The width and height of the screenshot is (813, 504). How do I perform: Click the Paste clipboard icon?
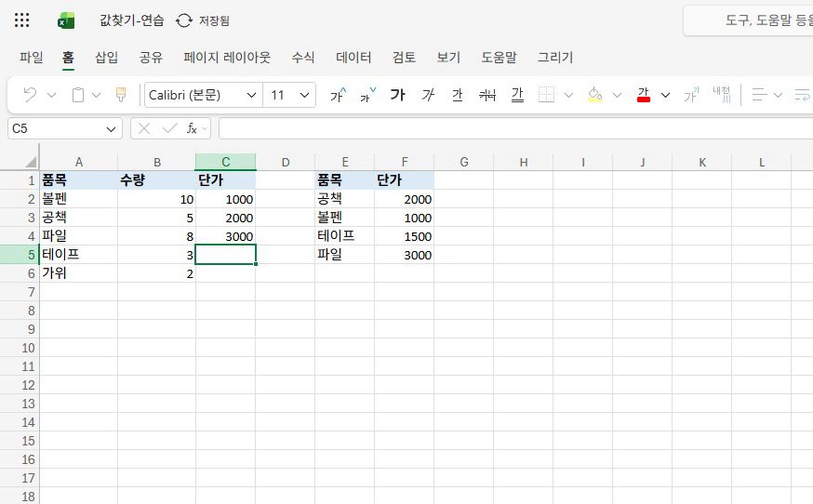click(x=78, y=95)
